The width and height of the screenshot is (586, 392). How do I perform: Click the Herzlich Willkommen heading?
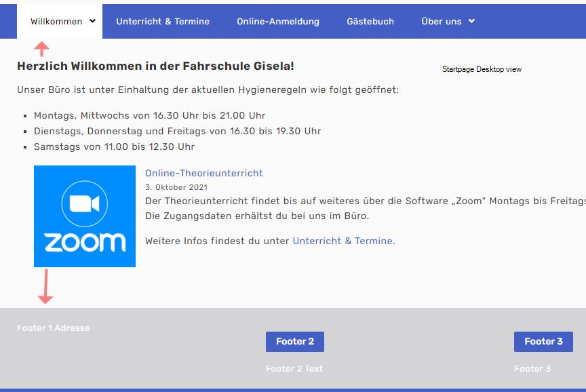coord(155,66)
